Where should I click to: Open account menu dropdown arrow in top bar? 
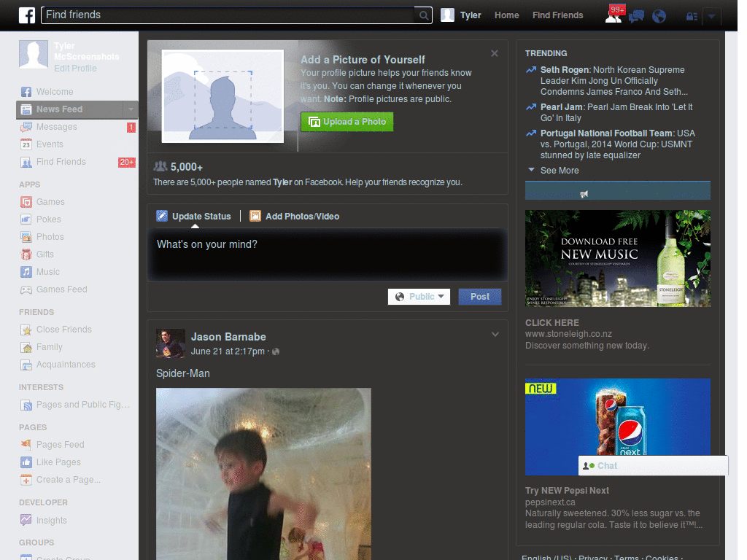[x=712, y=16]
